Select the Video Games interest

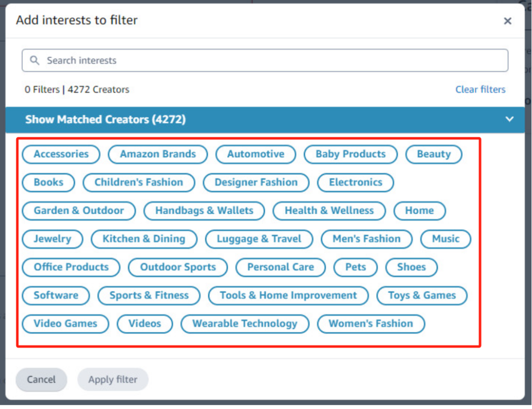(x=66, y=324)
